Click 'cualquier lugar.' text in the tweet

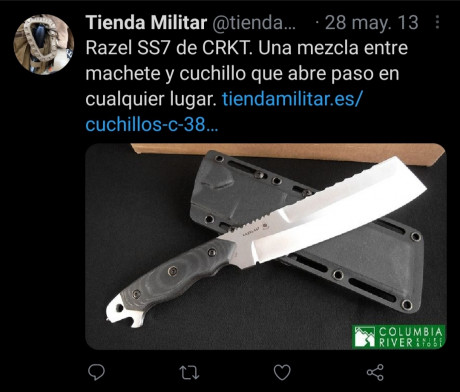pos(151,99)
